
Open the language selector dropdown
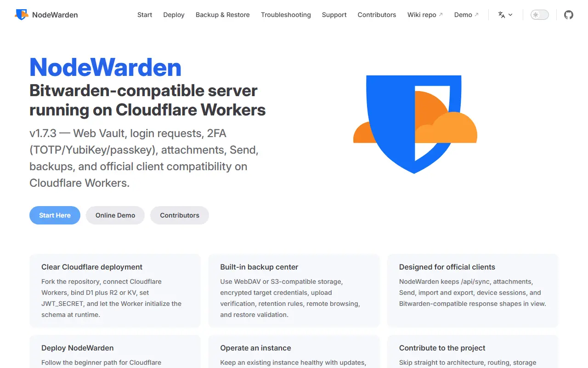[505, 15]
